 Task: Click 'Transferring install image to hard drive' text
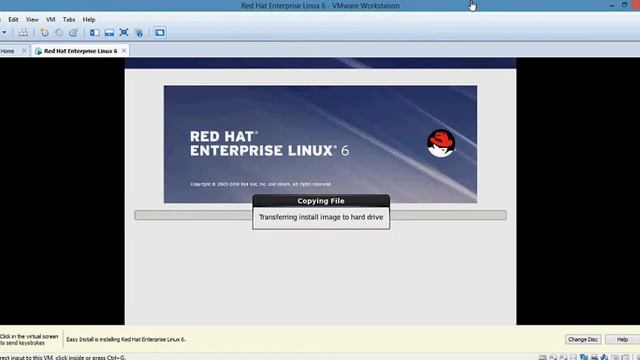[321, 217]
